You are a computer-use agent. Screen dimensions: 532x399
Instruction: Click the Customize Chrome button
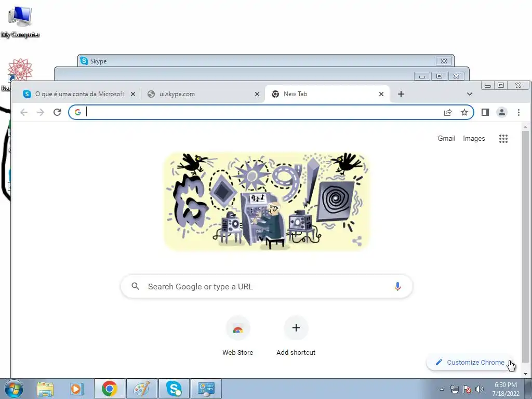coord(470,362)
